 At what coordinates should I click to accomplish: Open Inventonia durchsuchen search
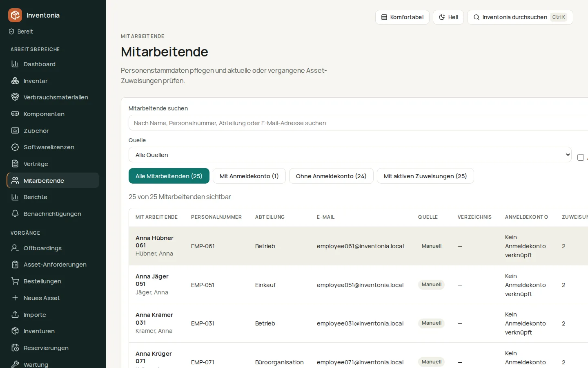pyautogui.click(x=520, y=17)
